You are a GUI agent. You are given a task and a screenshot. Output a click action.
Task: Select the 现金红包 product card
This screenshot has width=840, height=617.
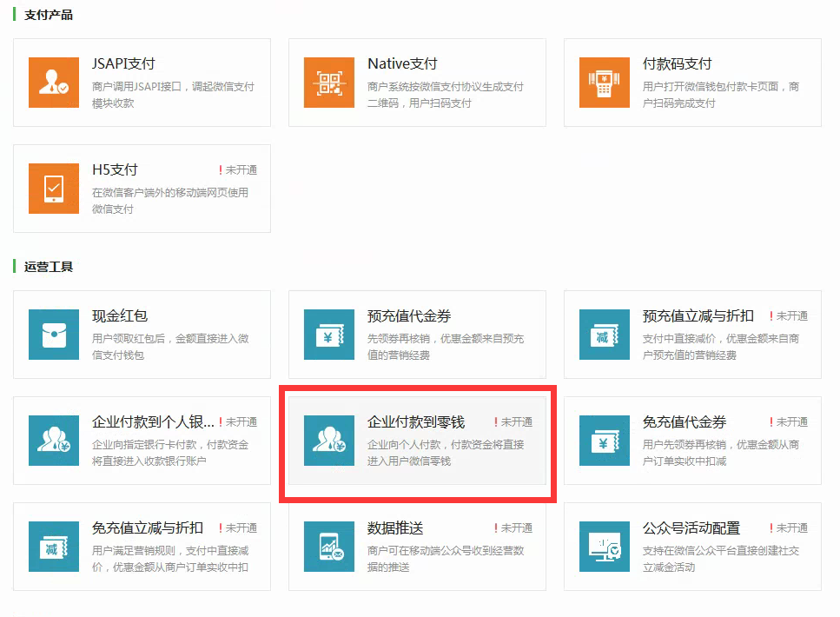[x=142, y=335]
